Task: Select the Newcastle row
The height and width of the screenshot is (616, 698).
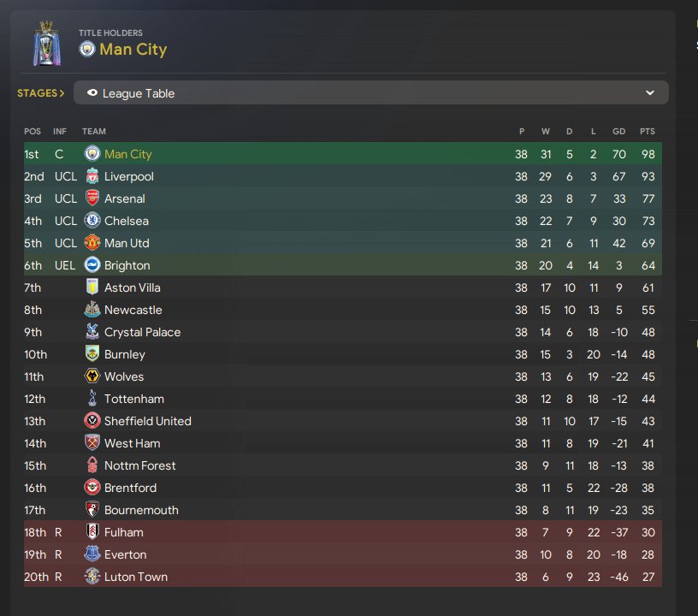Action: tap(342, 310)
